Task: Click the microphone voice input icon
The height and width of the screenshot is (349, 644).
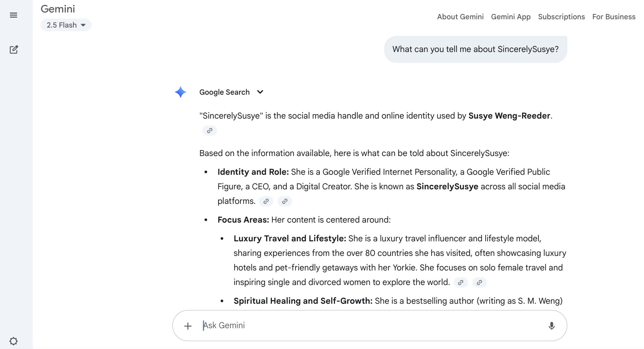Action: click(x=551, y=326)
